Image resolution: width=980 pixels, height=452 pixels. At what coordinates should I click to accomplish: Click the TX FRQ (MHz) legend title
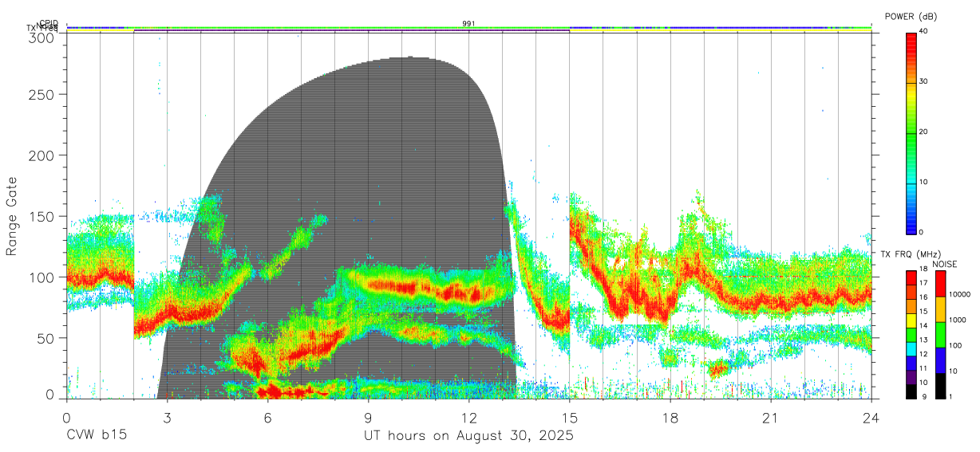910,254
